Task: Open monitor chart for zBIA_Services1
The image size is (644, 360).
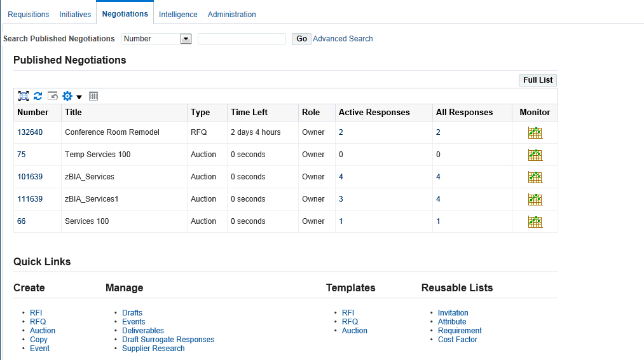Action: [535, 199]
